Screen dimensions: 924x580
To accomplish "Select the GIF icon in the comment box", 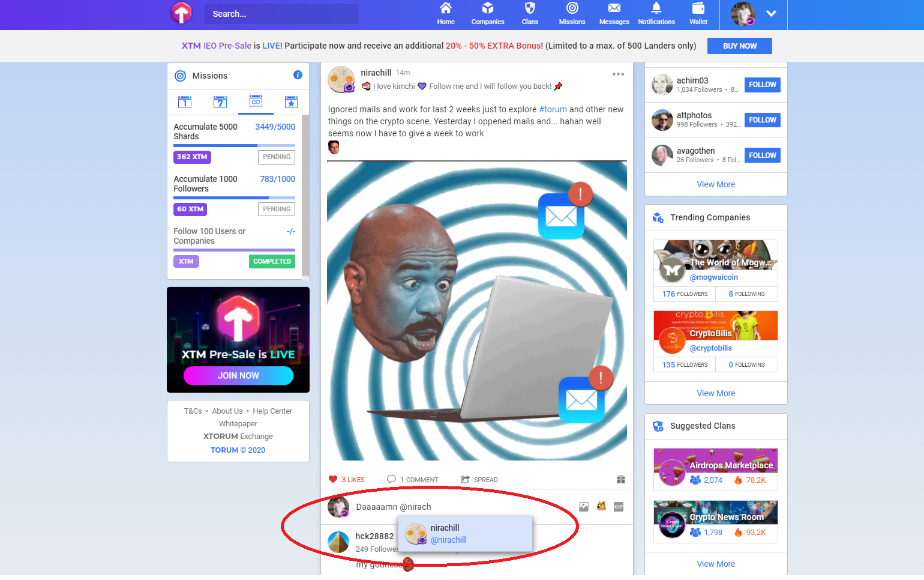I will click(618, 507).
